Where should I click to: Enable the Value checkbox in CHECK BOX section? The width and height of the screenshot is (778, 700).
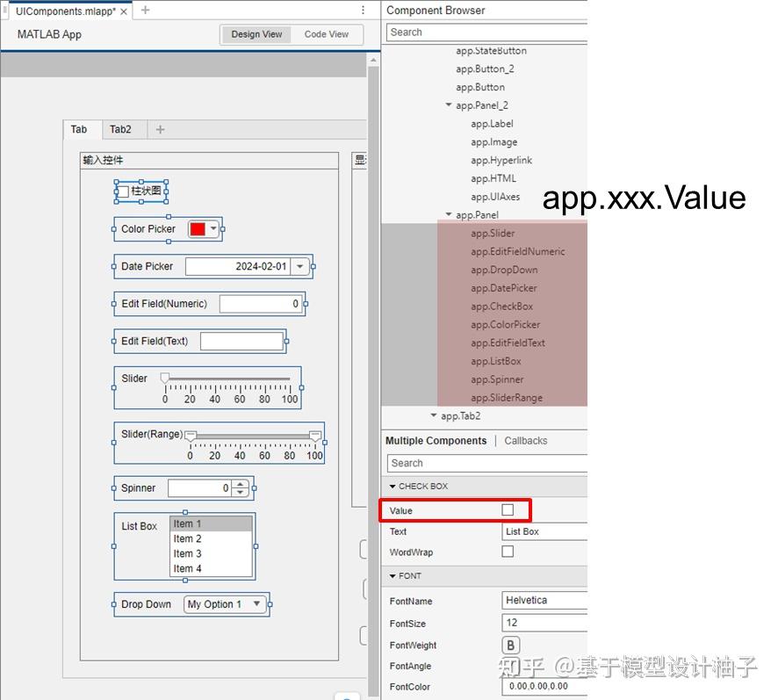[507, 510]
